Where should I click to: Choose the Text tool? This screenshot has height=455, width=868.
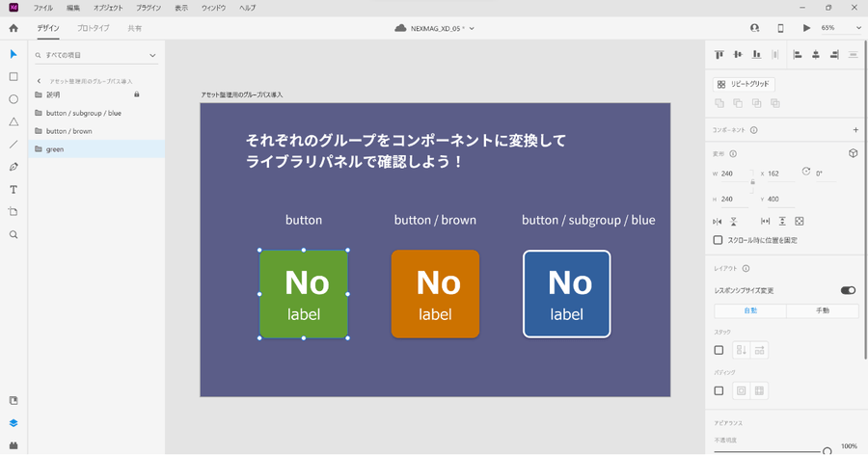click(x=14, y=189)
